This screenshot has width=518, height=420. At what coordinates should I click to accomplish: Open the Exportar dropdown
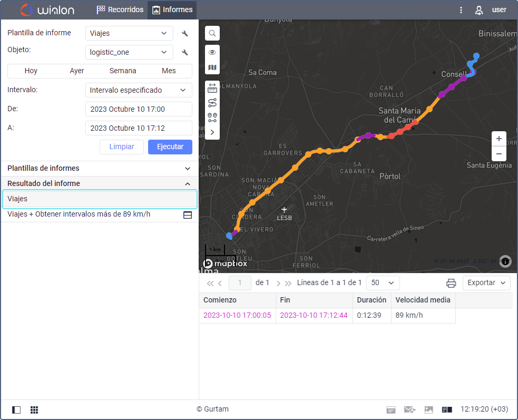point(486,283)
